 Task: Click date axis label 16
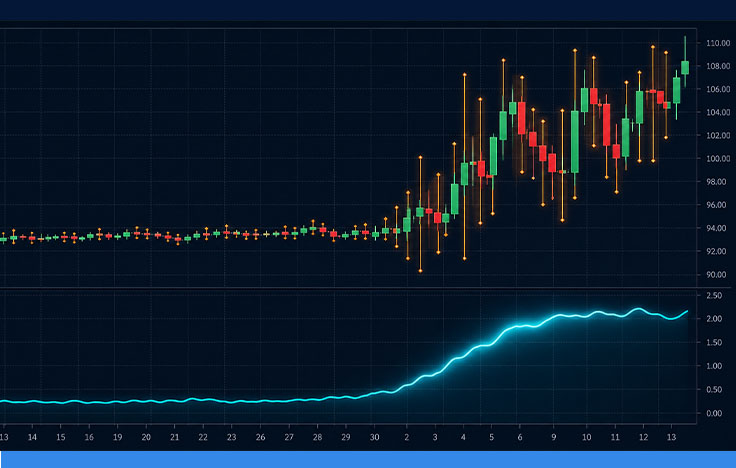89,437
